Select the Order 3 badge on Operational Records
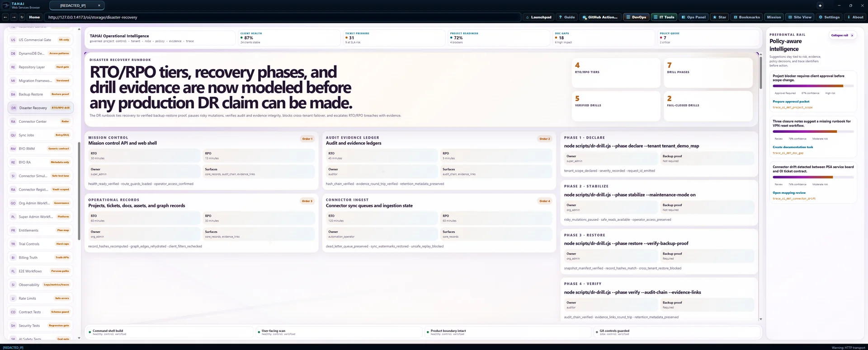The width and height of the screenshot is (868, 350). tap(307, 201)
